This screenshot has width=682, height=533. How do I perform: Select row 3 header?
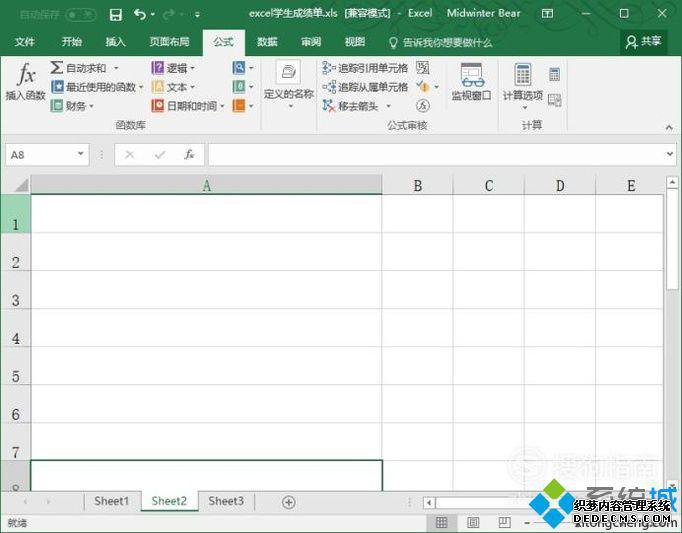[16, 290]
